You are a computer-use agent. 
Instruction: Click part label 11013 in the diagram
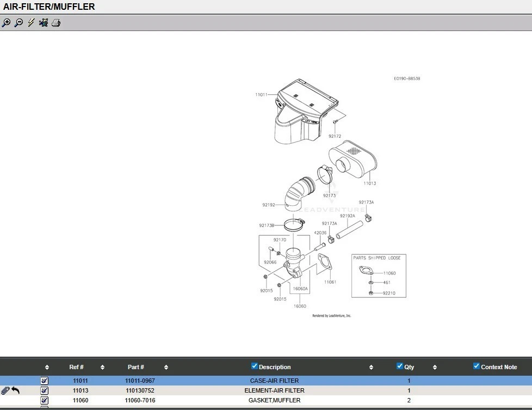(369, 183)
